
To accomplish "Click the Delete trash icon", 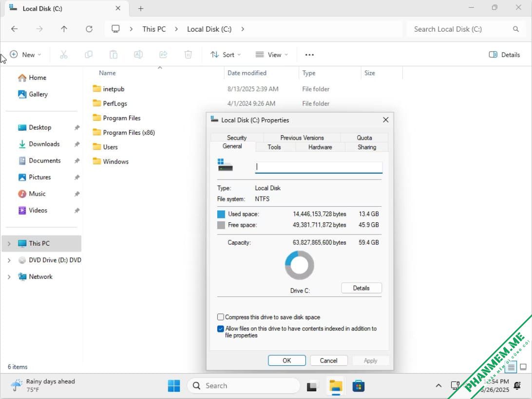I will coord(189,54).
